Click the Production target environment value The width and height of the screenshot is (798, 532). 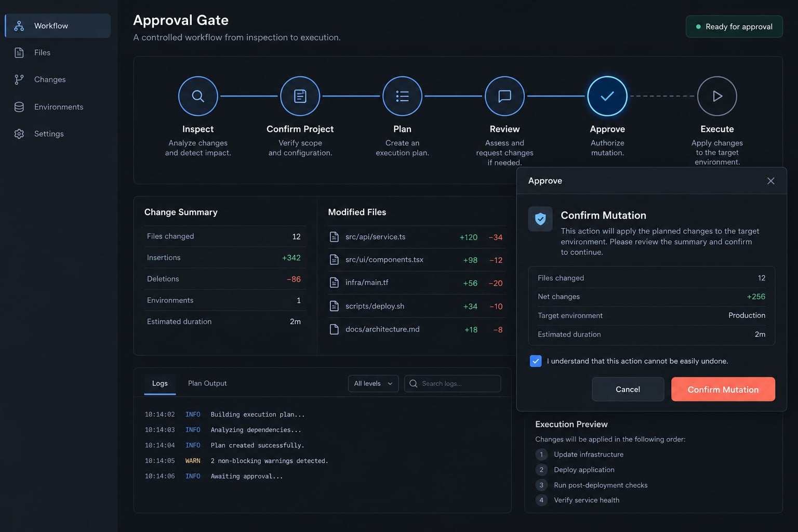747,315
